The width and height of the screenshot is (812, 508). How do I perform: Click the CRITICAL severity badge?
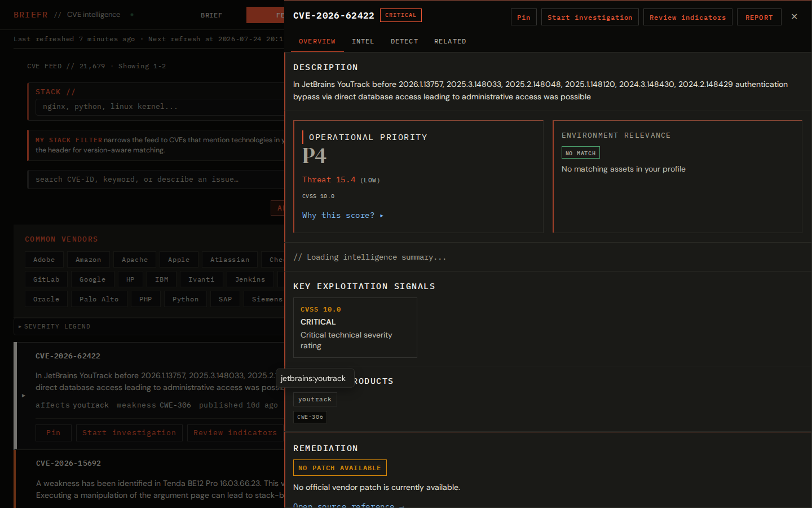click(x=400, y=15)
